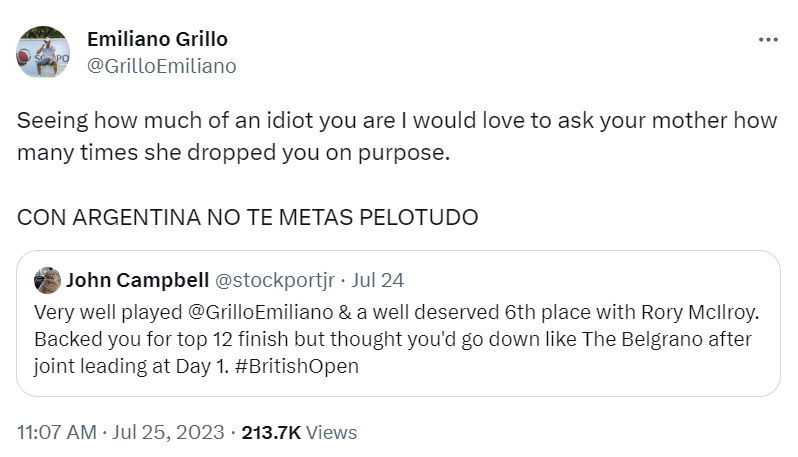This screenshot has height=457, width=798.
Task: Click Emiliano Grillo's profile picture
Action: pos(43,52)
